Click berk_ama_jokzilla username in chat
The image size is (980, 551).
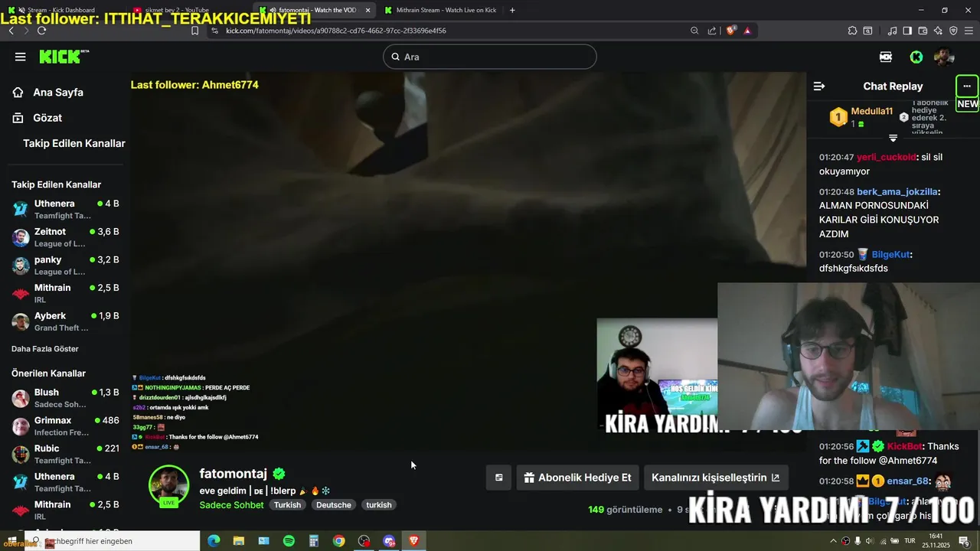897,192
